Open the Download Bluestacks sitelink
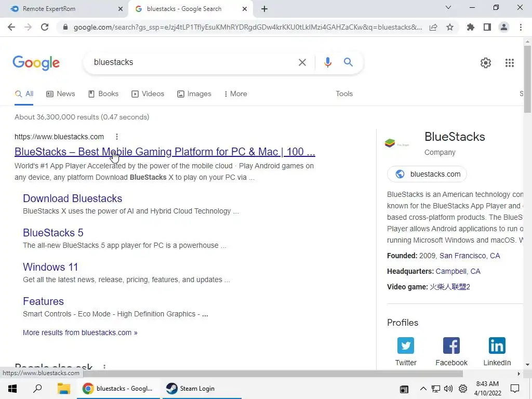The image size is (532, 399). click(72, 198)
